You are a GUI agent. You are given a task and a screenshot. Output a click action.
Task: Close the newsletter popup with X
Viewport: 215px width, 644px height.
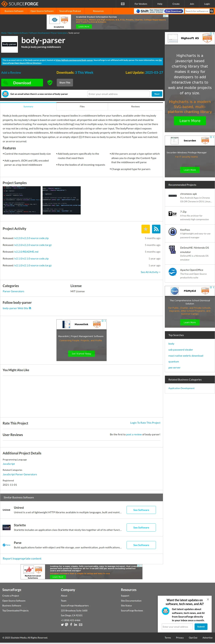[x=208, y=600]
